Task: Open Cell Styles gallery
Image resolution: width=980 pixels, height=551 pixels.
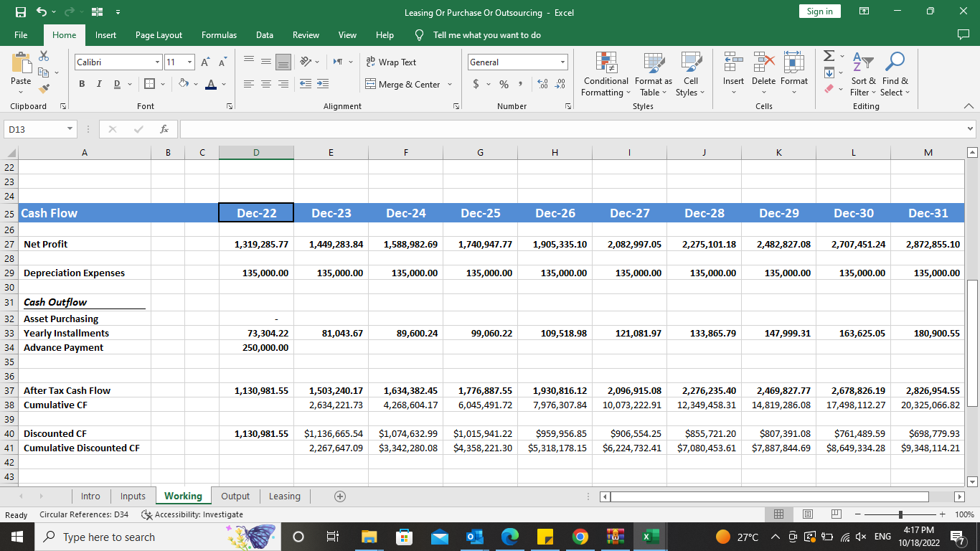Action: (x=691, y=74)
